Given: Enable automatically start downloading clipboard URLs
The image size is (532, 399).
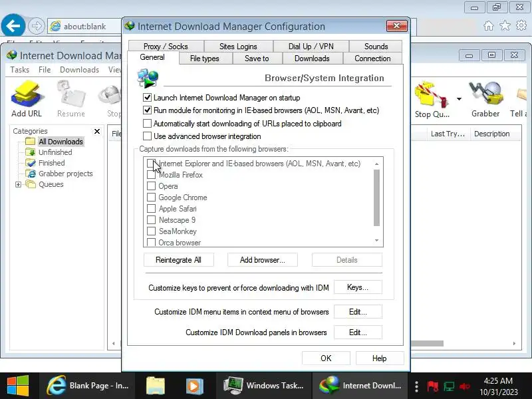Looking at the screenshot, I should coord(147,124).
